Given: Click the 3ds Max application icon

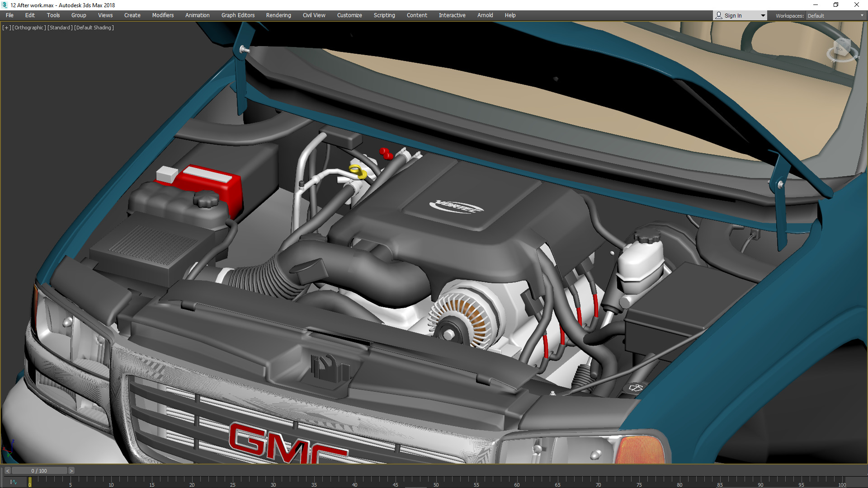Looking at the screenshot, I should pos(5,5).
